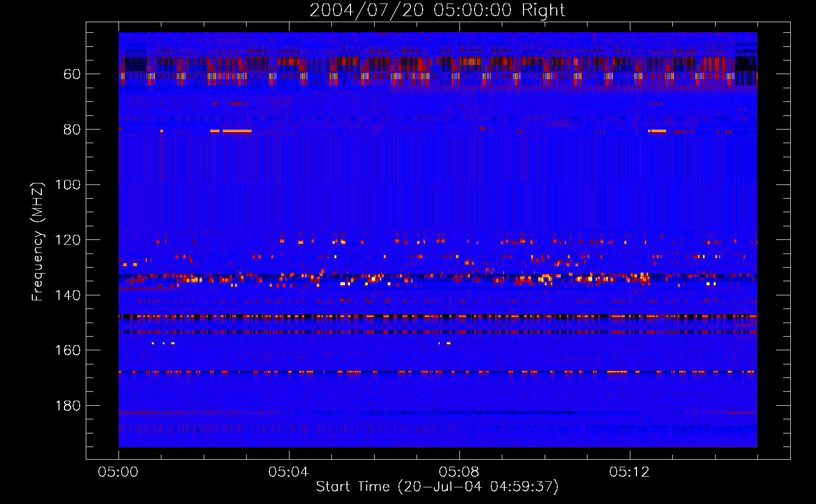
Task: Click the x-axis label 'Start Time (20-Jul-04 04:59:37)'
Action: click(437, 487)
